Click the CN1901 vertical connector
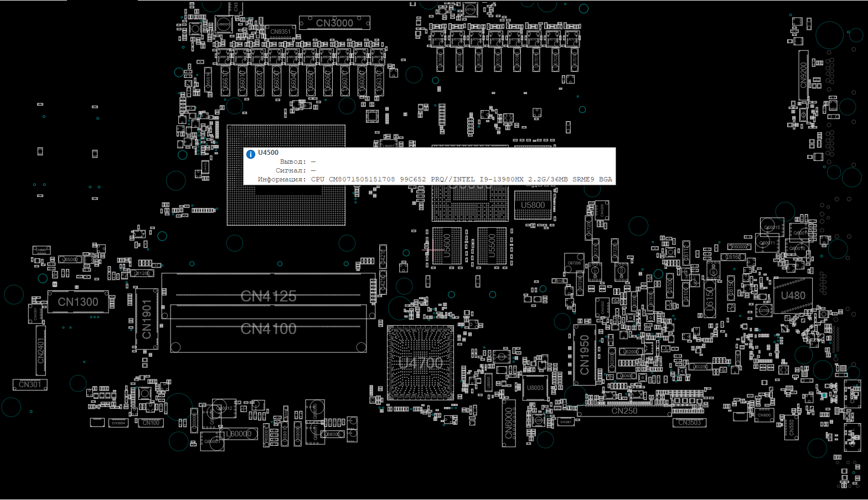868x500 pixels. (147, 319)
